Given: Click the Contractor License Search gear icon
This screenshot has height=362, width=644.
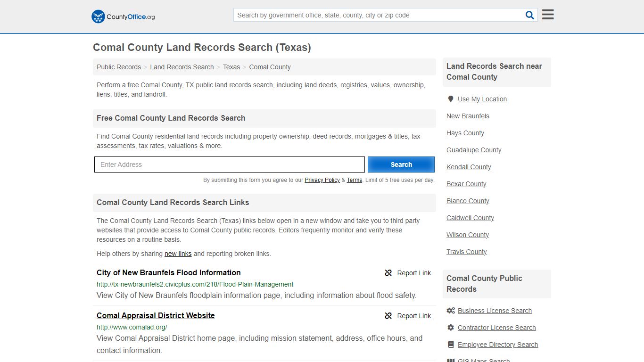Looking at the screenshot, I should click(x=451, y=328).
